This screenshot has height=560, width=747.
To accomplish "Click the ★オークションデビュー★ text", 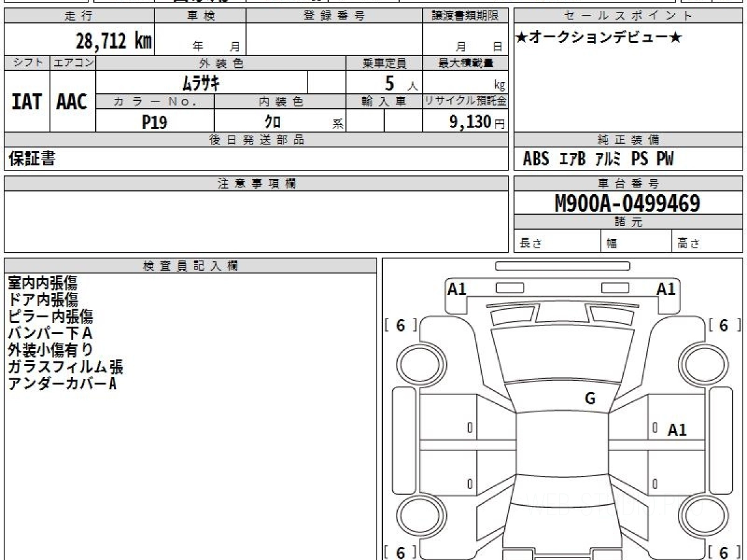I will point(599,38).
